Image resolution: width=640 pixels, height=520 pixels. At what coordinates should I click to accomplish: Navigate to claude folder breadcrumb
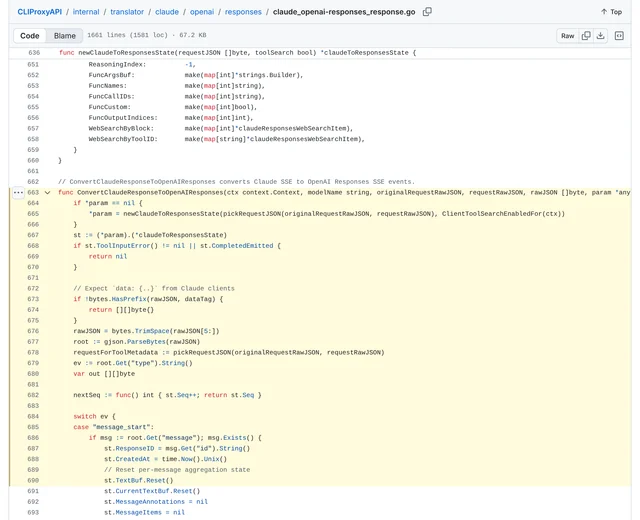(x=167, y=12)
